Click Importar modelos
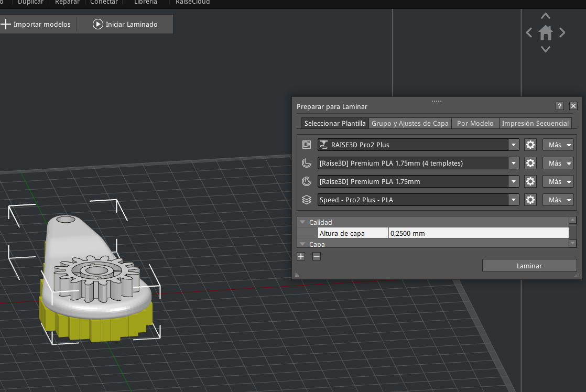Viewport: 586px width, 392px height. 37,24
